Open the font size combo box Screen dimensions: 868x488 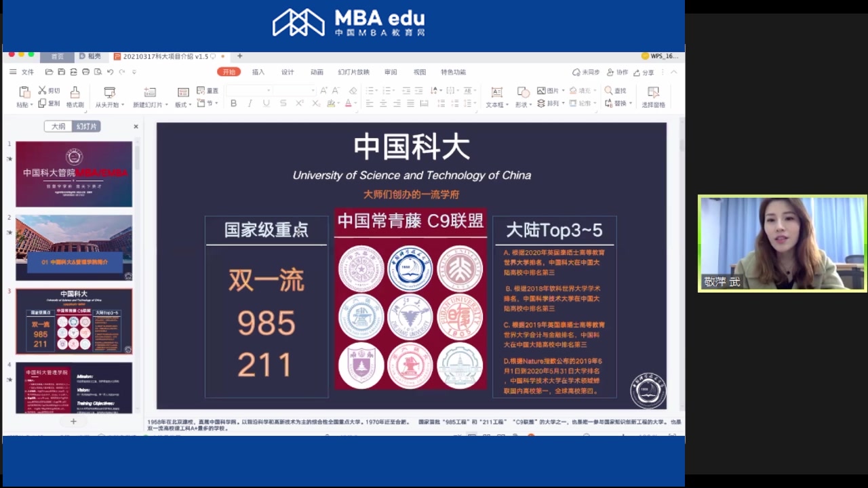pyautogui.click(x=295, y=90)
